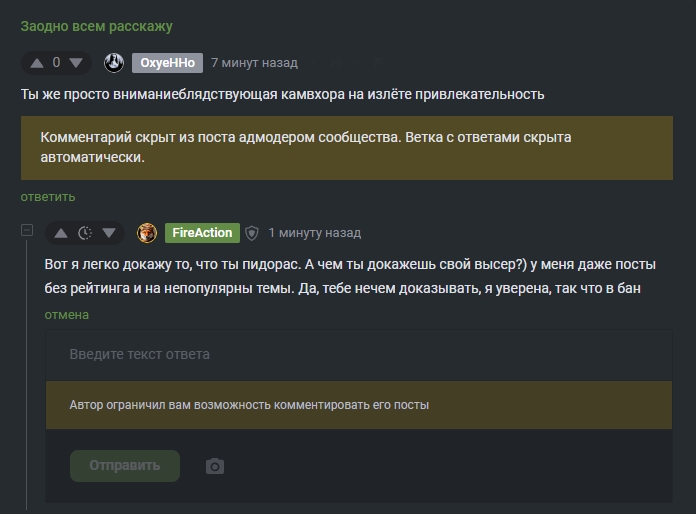Open the '1 минуту назад' timestamp link
The width and height of the screenshot is (696, 514).
tap(314, 233)
